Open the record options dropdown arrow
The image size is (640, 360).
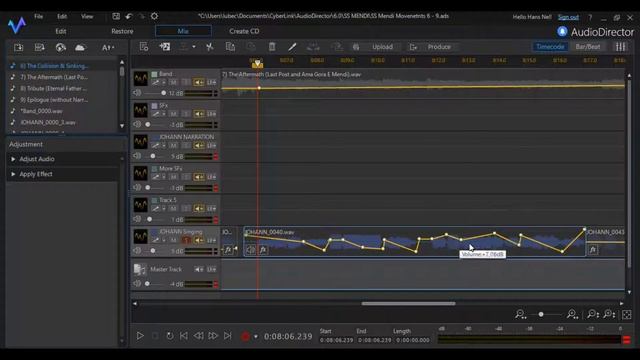(256, 337)
